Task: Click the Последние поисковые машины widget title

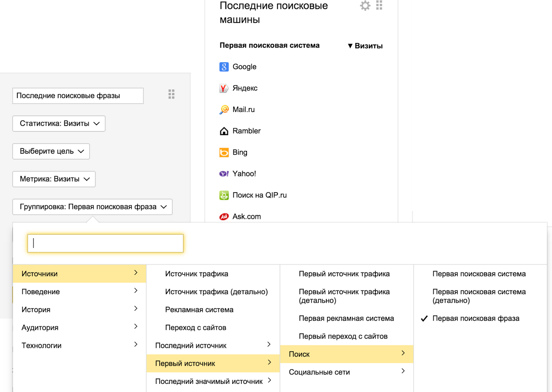Action: (274, 12)
